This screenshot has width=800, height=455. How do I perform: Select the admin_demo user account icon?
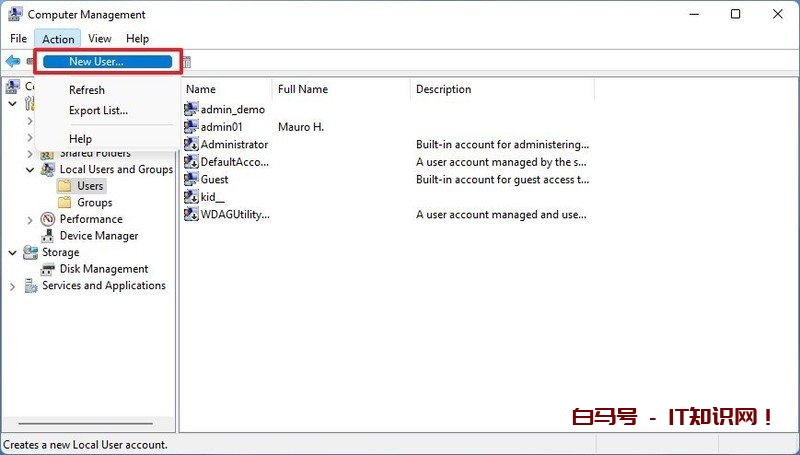[x=192, y=109]
